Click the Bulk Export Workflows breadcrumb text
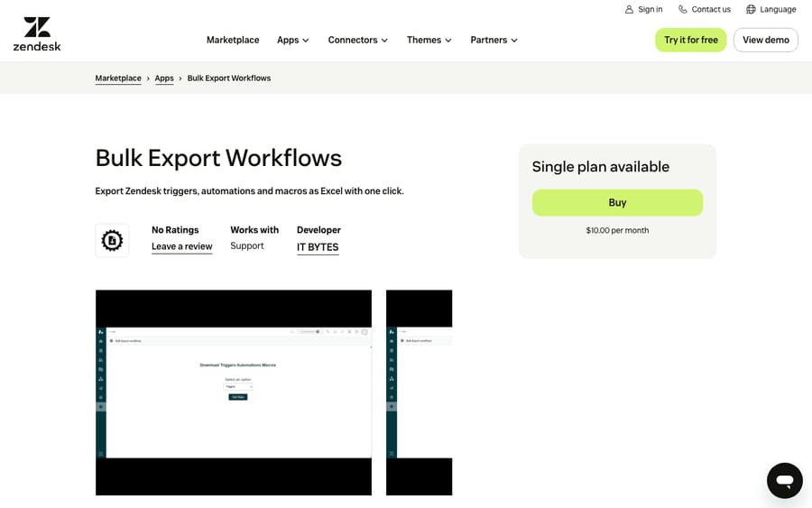 click(x=229, y=79)
